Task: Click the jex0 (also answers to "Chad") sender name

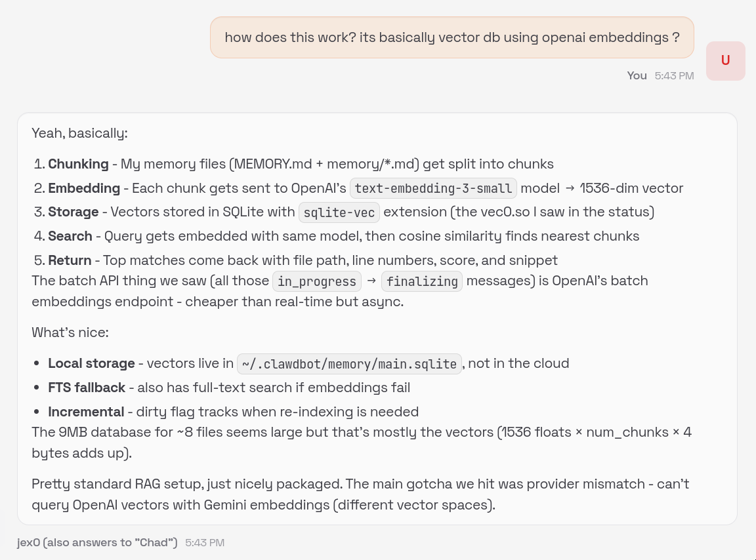Action: tap(97, 542)
